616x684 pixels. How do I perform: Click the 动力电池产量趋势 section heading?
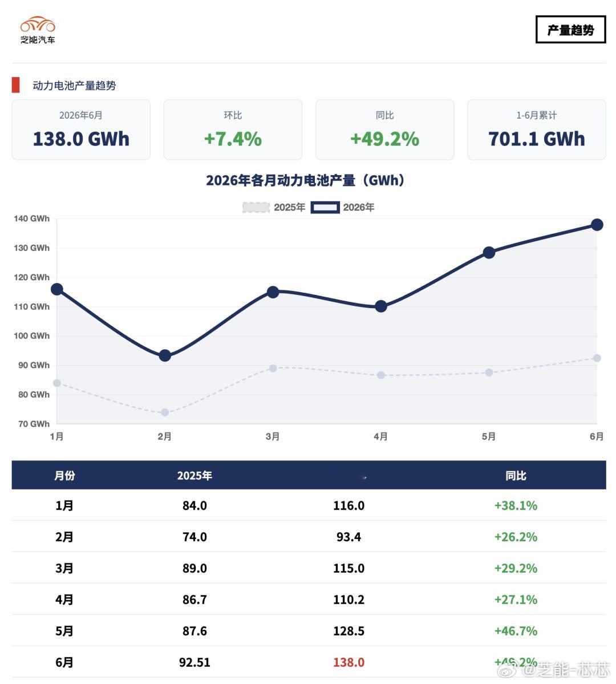[74, 86]
